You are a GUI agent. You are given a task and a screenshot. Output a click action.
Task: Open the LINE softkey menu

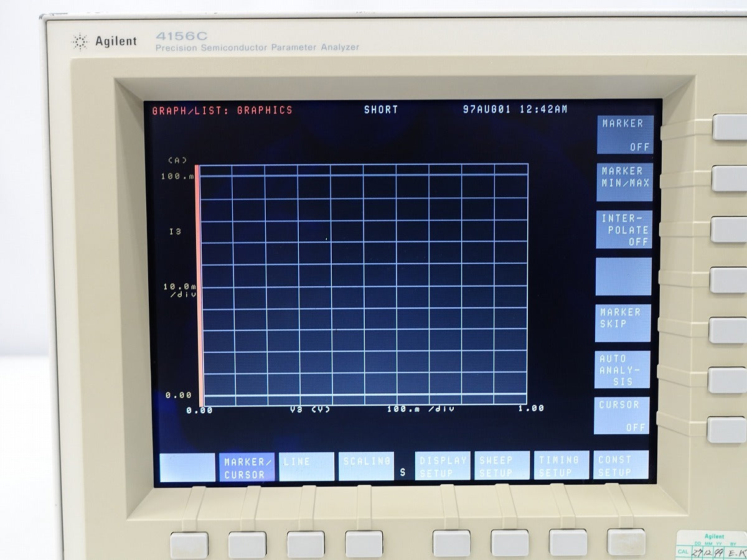pyautogui.click(x=306, y=467)
